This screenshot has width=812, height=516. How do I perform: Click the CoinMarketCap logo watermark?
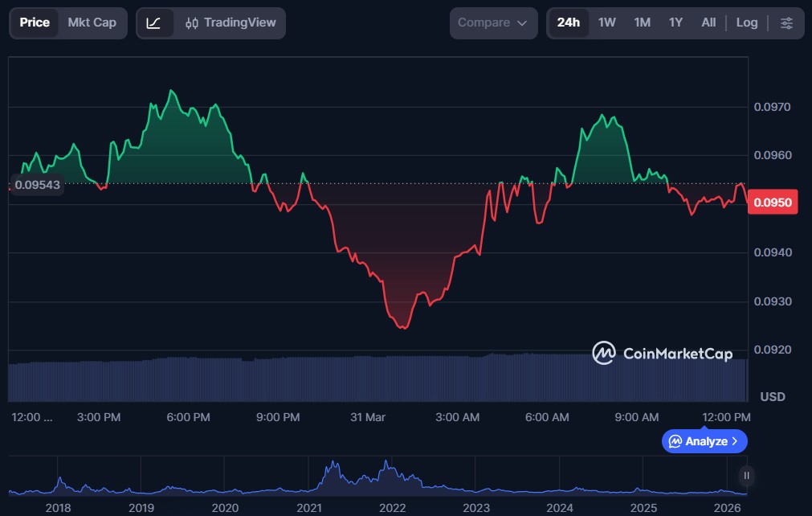pyautogui.click(x=663, y=354)
